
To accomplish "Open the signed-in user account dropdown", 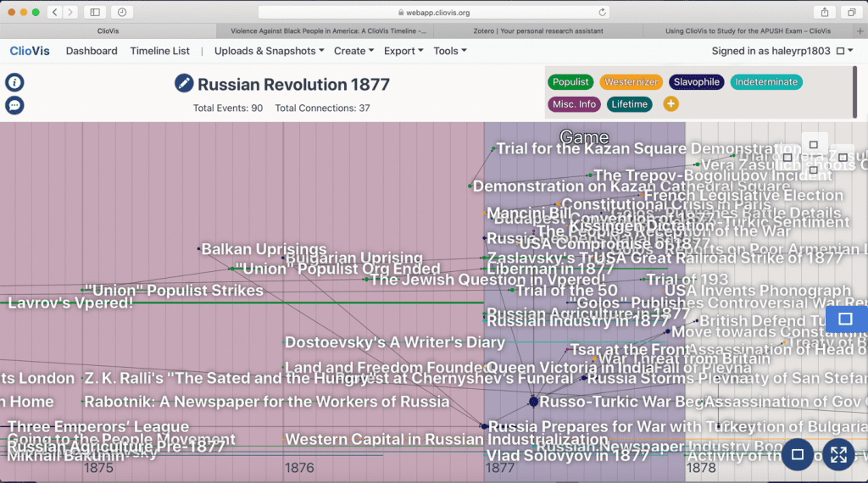I will (x=782, y=51).
